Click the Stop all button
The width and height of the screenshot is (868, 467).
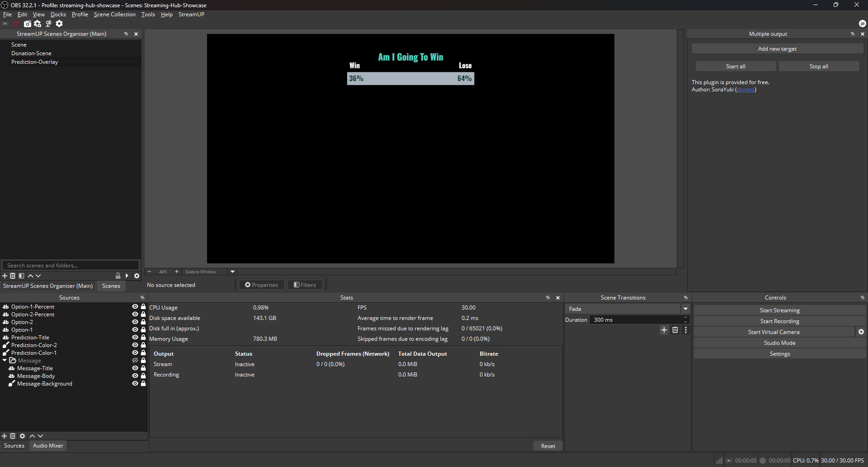[819, 66]
